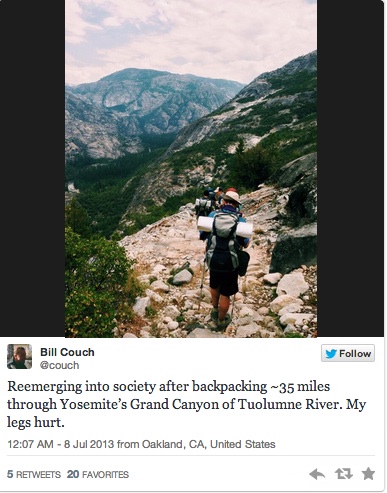Image resolution: width=387 pixels, height=493 pixels.
Task: Retweet using the retweet arrows icon
Action: 343,474
